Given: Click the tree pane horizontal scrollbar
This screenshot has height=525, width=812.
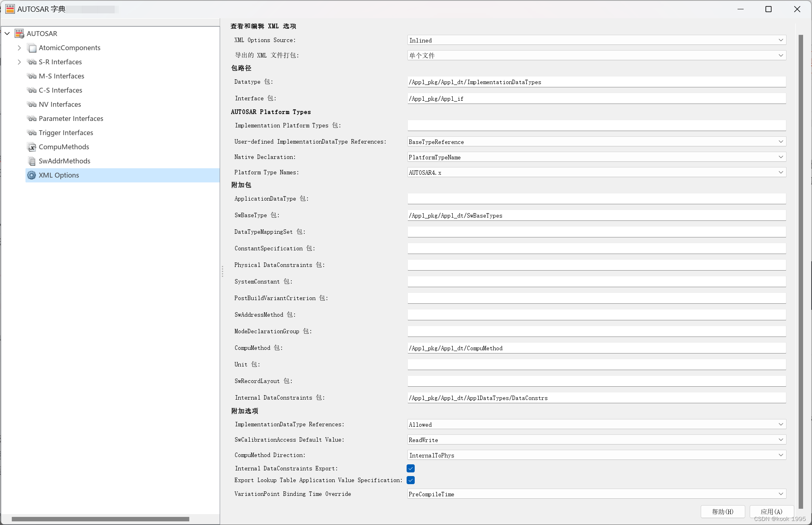Looking at the screenshot, I should coord(100,519).
